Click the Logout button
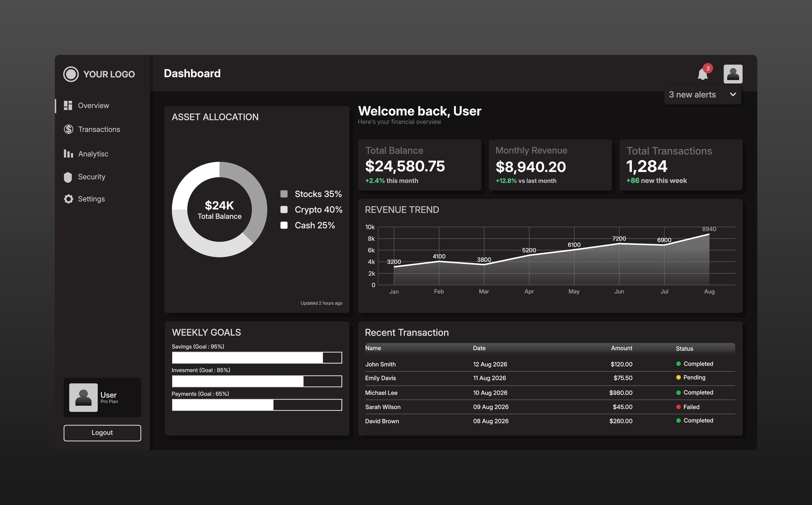Screen dimensions: 812x505 [102, 433]
